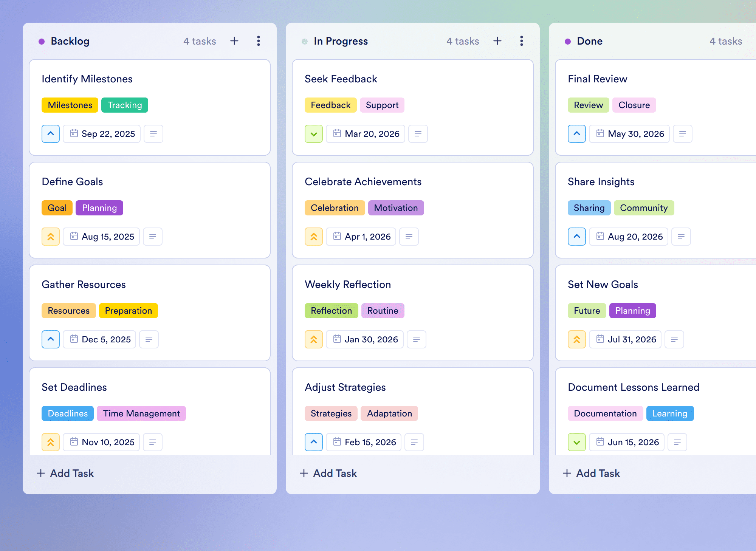
Task: Click Add Task in In Progress column
Action: click(328, 473)
